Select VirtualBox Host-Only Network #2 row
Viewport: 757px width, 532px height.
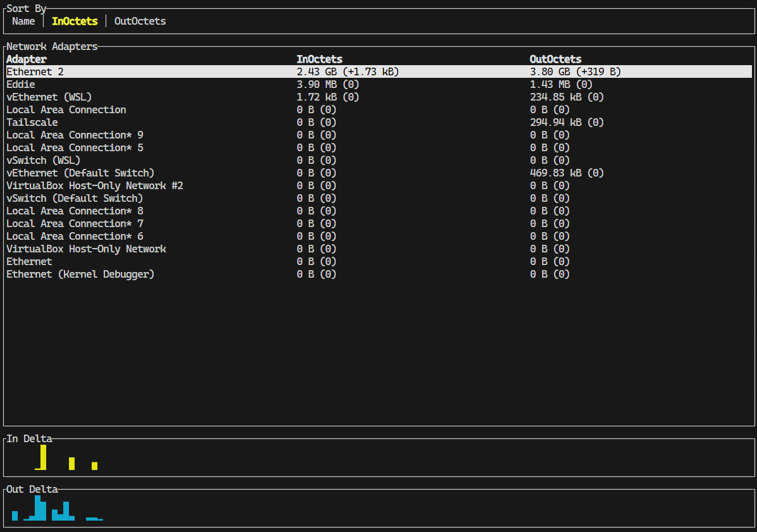379,185
